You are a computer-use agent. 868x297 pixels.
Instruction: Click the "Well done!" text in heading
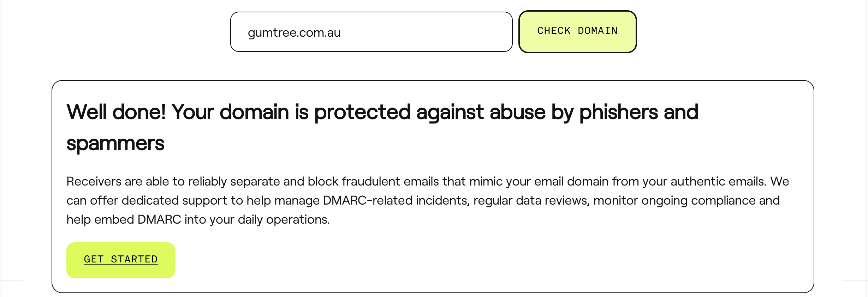pyautogui.click(x=116, y=112)
